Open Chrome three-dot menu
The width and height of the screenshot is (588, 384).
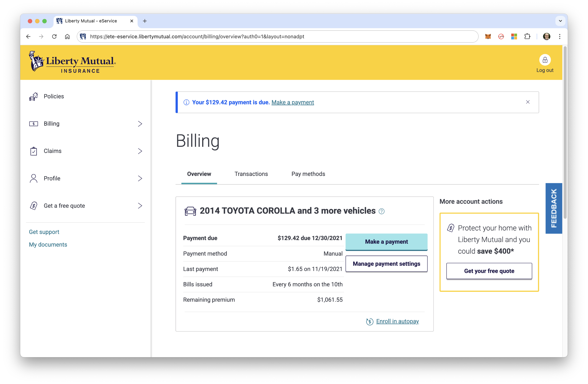tap(559, 36)
